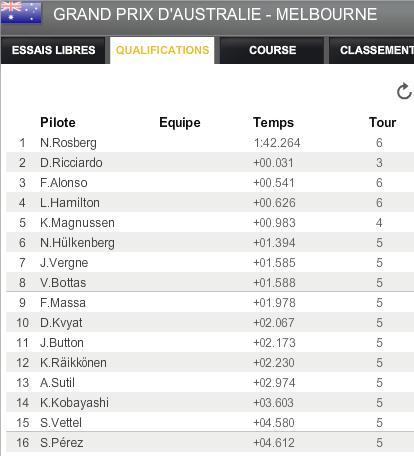Click the Tour column header

(x=382, y=122)
